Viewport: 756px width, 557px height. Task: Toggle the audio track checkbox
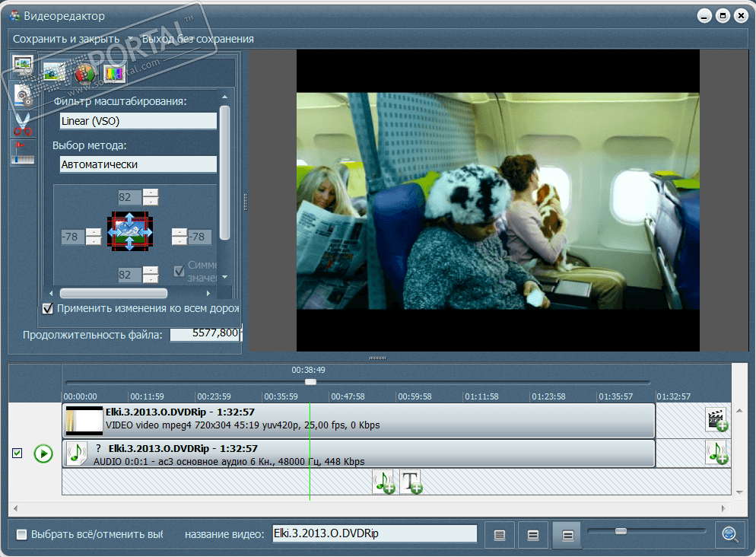pos(17,454)
